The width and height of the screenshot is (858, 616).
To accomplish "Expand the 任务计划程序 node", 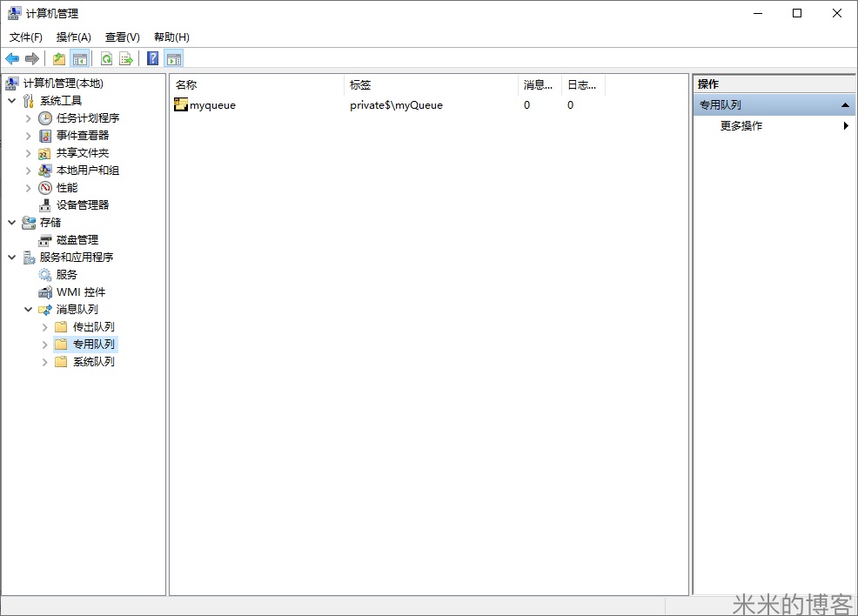I will click(x=29, y=118).
